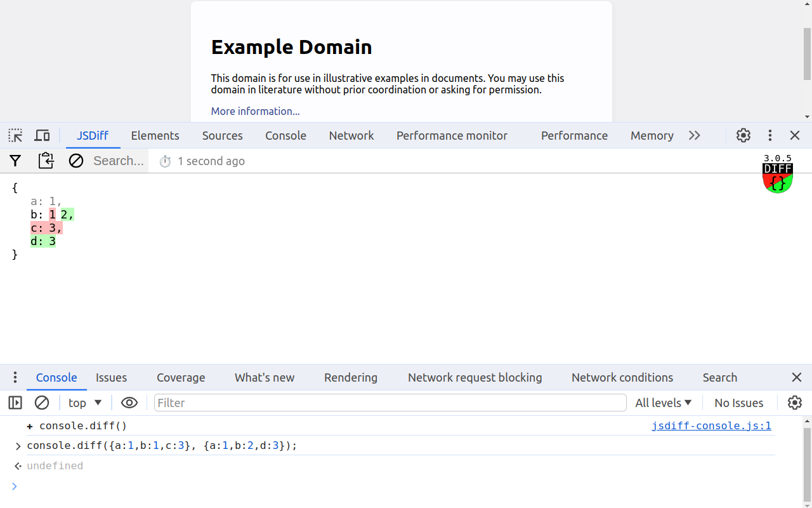Expand the hidden panels chevron menu
This screenshot has height=508, width=812.
(695, 135)
